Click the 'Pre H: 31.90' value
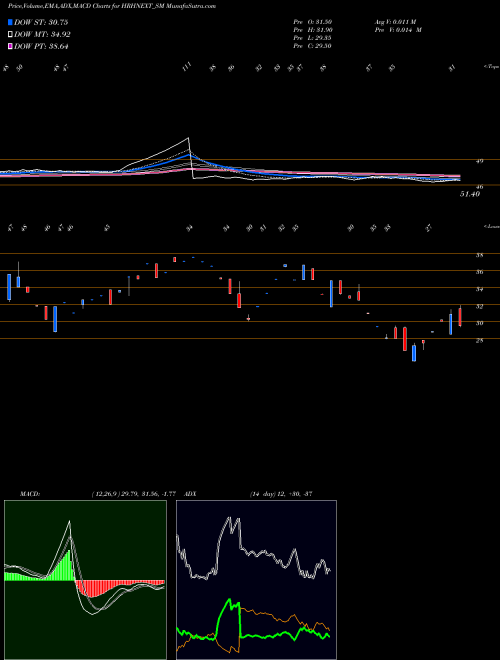This screenshot has width=500, height=660. (x=312, y=30)
